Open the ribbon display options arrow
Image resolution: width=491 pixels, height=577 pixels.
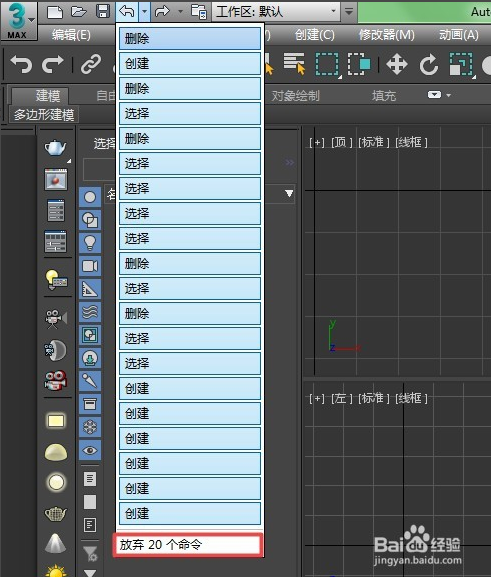[x=448, y=95]
